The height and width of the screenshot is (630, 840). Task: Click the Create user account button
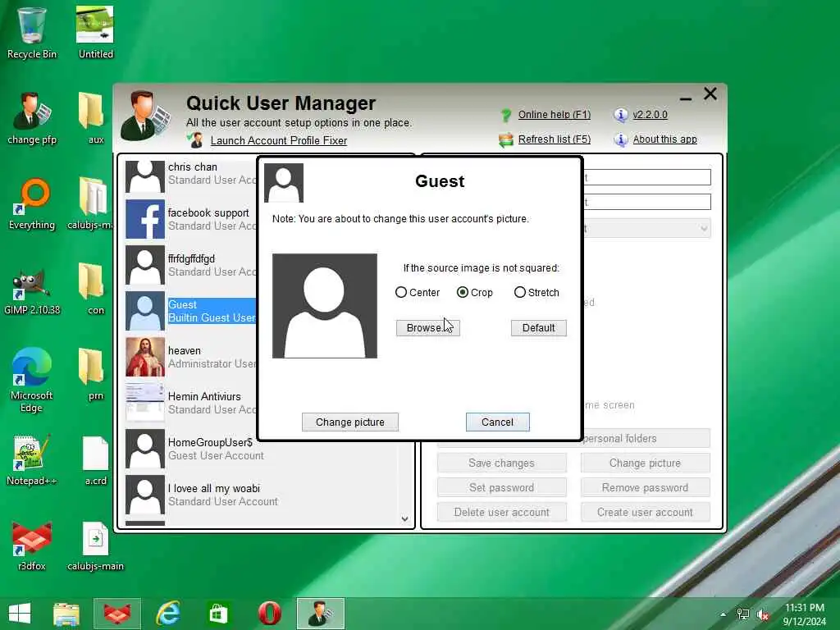pyautogui.click(x=645, y=512)
